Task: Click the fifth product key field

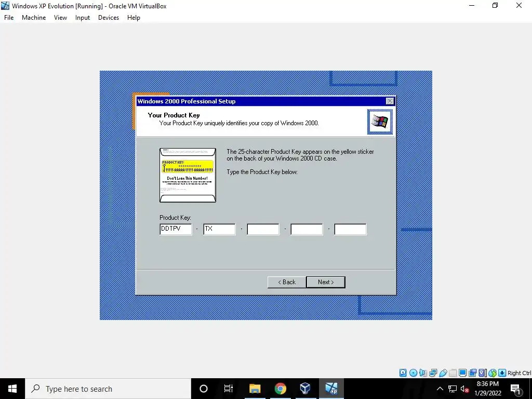Action: 350,229
